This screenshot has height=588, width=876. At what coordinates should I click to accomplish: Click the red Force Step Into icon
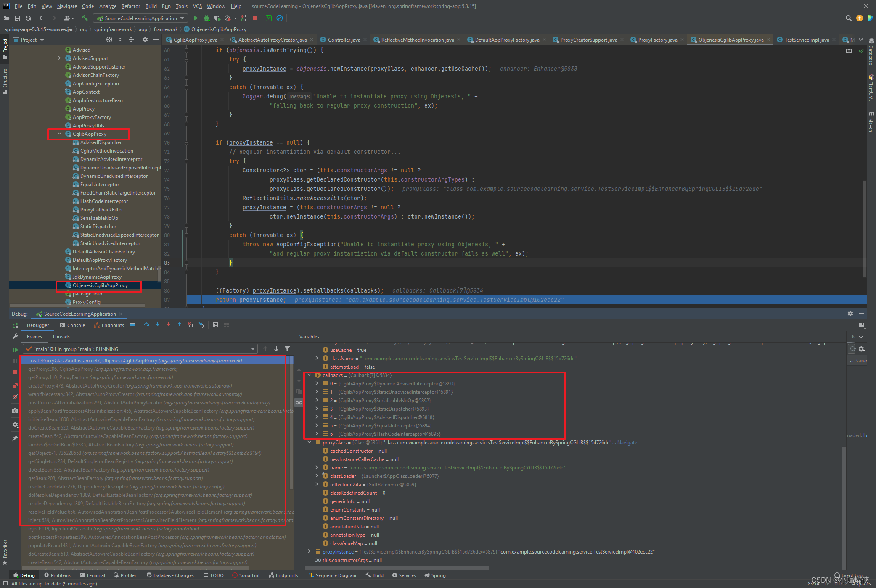pos(169,325)
